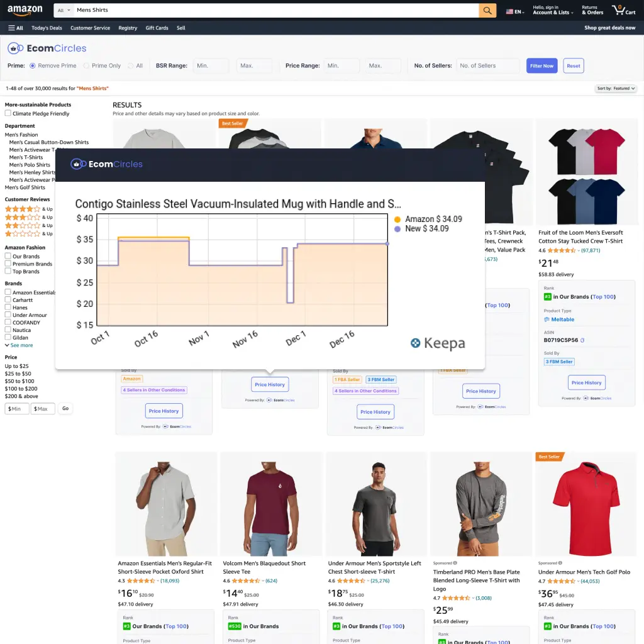Click purple New legend dot

click(x=397, y=229)
